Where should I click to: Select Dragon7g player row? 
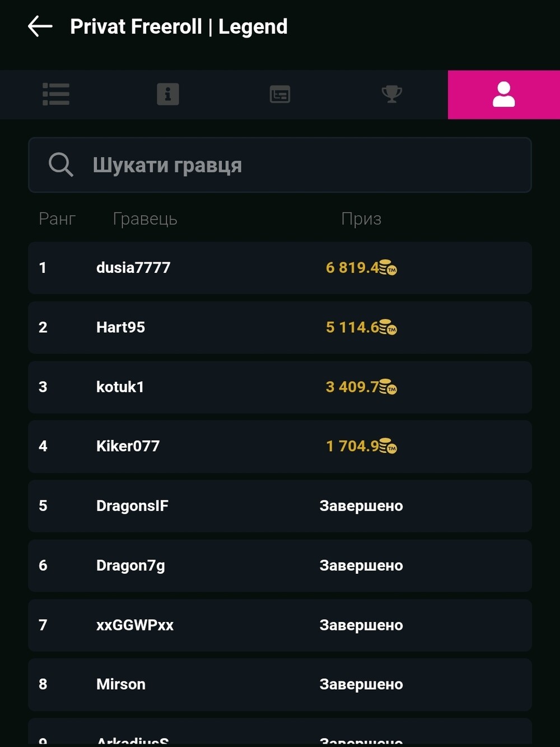tap(280, 565)
